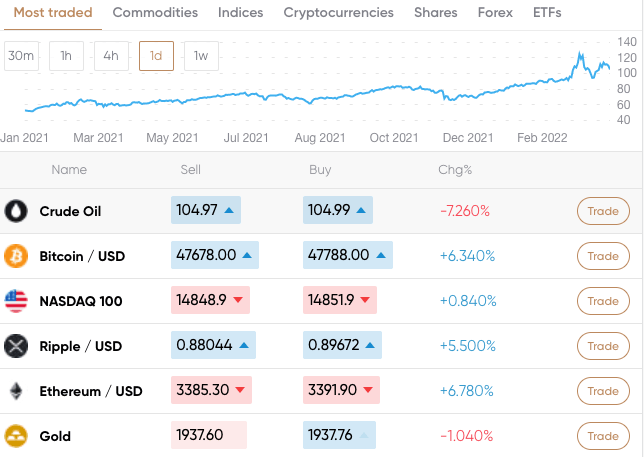Open the Commodities tab
This screenshot has height=457, width=644.
point(155,13)
